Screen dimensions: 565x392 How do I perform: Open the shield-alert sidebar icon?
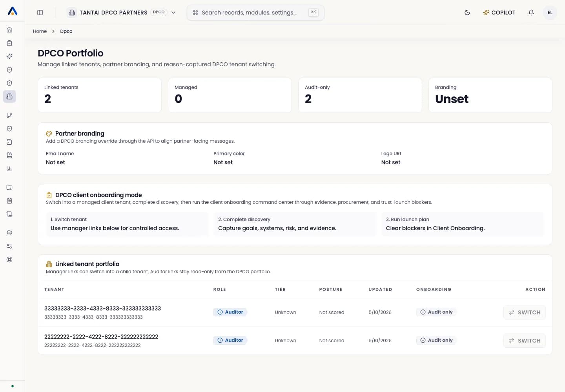[x=9, y=83]
